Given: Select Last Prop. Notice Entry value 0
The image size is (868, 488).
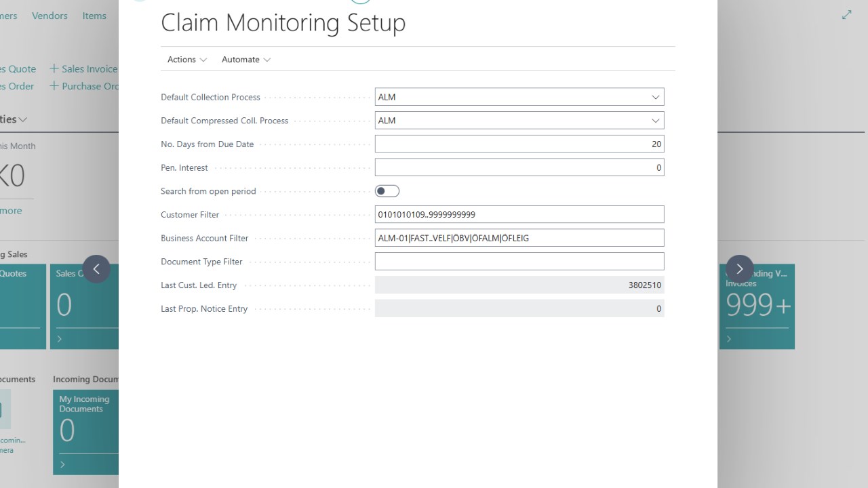Looking at the screenshot, I should 519,308.
